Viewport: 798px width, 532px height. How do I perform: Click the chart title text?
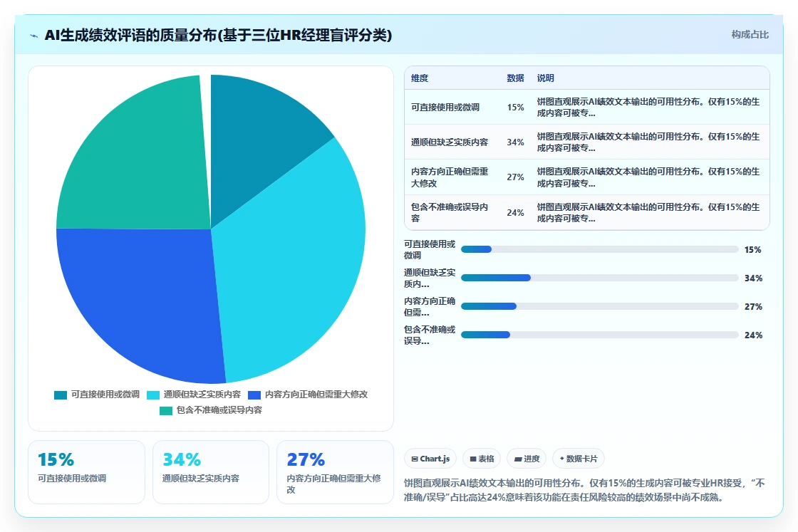[x=218, y=35]
